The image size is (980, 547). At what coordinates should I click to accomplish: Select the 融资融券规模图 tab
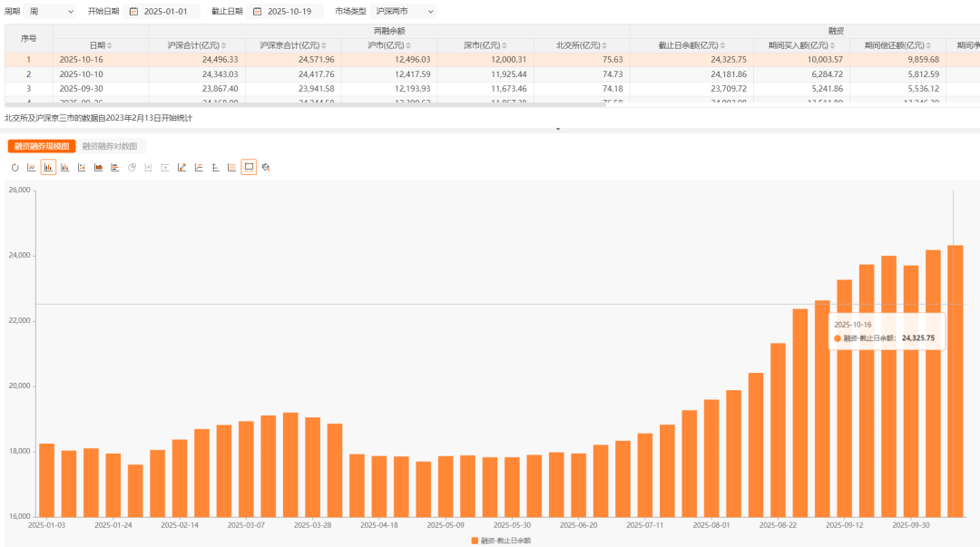[x=42, y=146]
